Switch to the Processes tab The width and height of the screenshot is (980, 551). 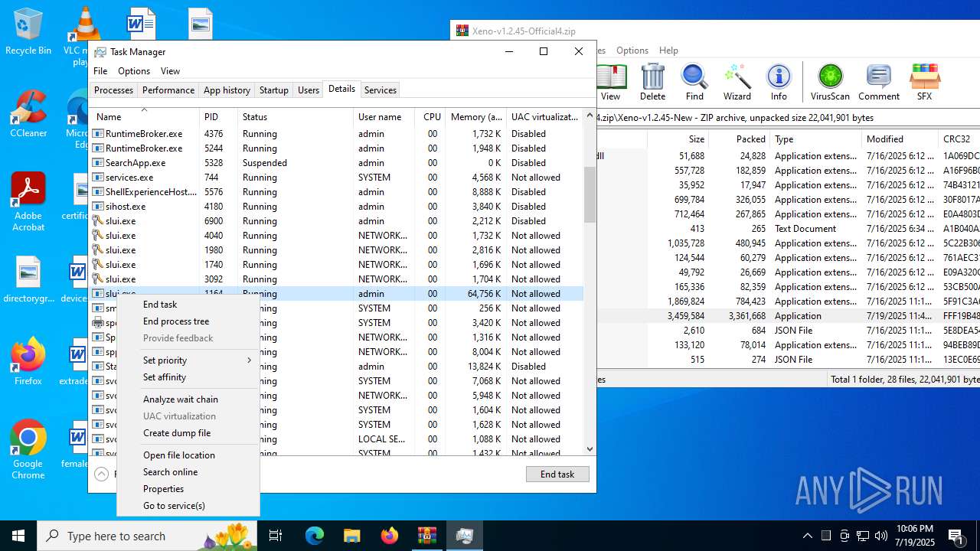tap(113, 90)
